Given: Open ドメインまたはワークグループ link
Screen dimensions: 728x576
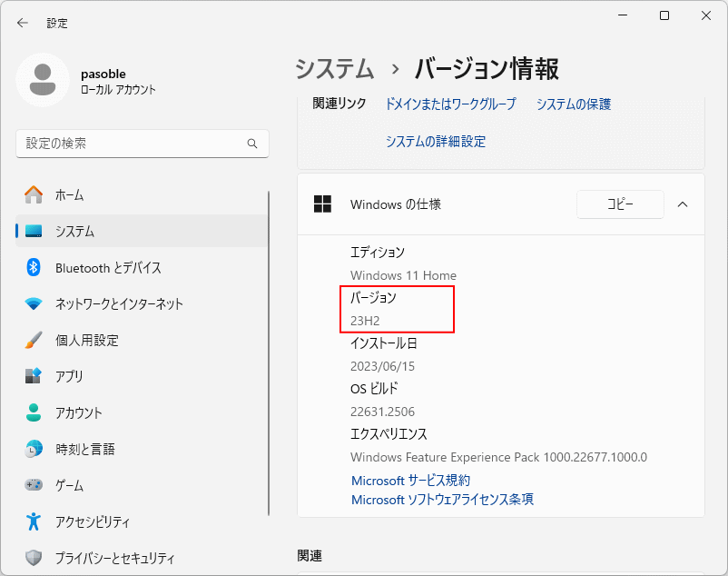Looking at the screenshot, I should tap(451, 104).
